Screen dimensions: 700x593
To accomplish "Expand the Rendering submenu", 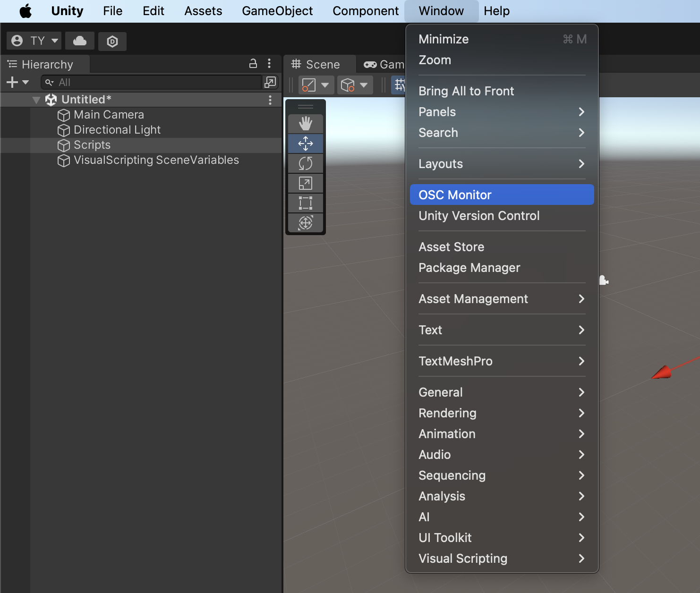I will click(x=502, y=413).
